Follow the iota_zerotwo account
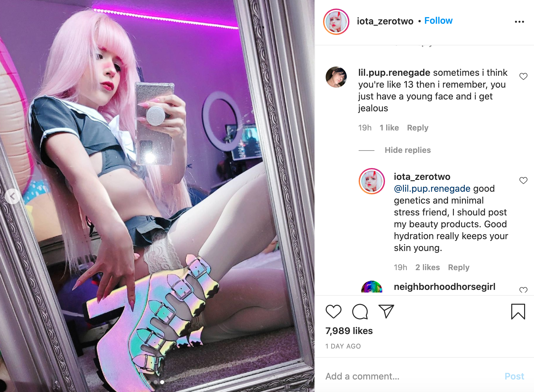The width and height of the screenshot is (534, 392). tap(438, 21)
